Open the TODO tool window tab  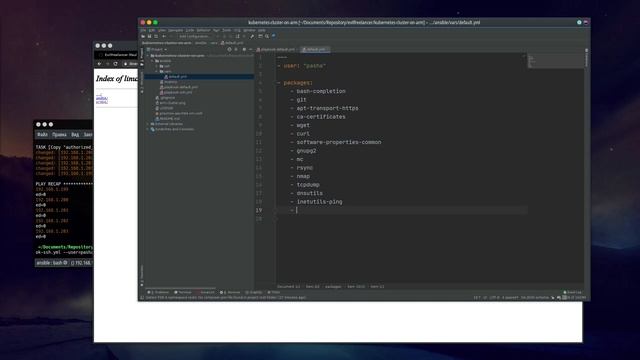coord(274,292)
